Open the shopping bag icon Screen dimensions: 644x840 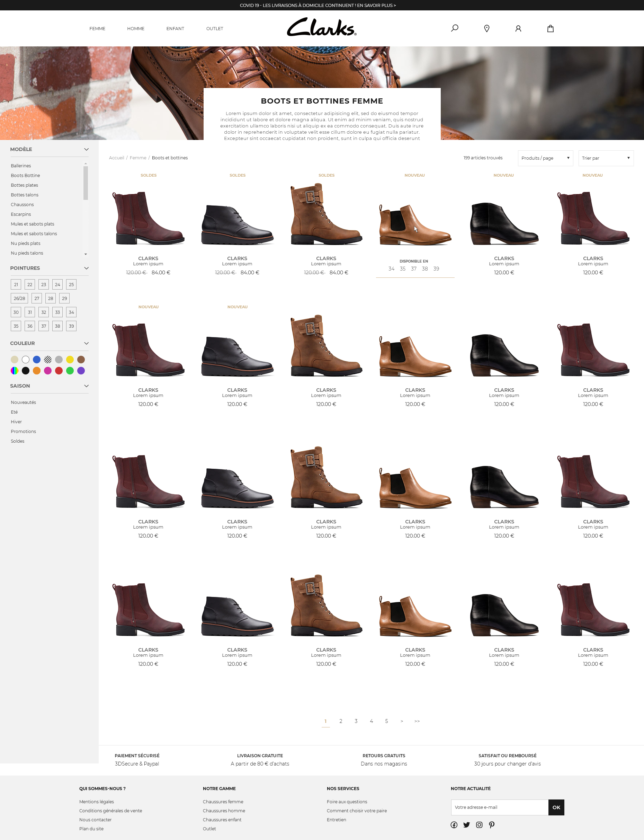coord(551,28)
